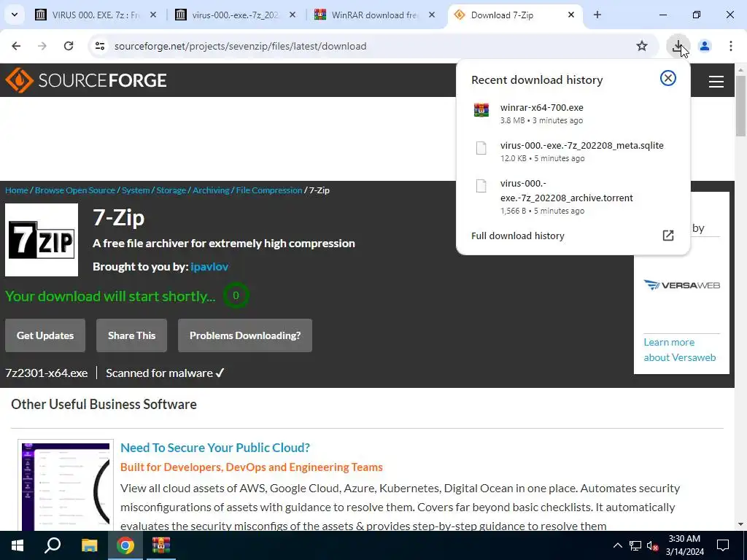
Task: Open the Chrome profile avatar
Action: click(705, 46)
